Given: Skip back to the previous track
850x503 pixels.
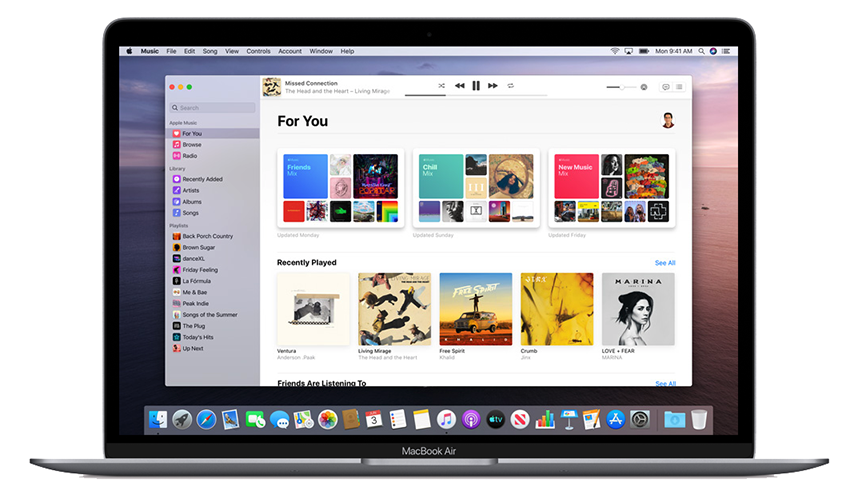Looking at the screenshot, I should point(459,86).
